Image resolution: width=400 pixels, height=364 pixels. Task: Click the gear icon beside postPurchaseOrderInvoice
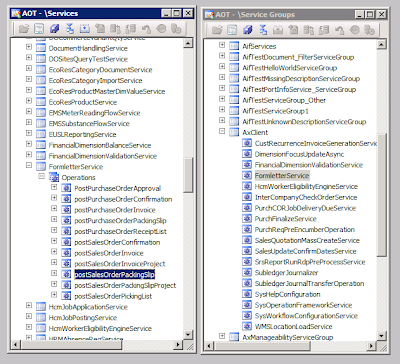point(66,210)
